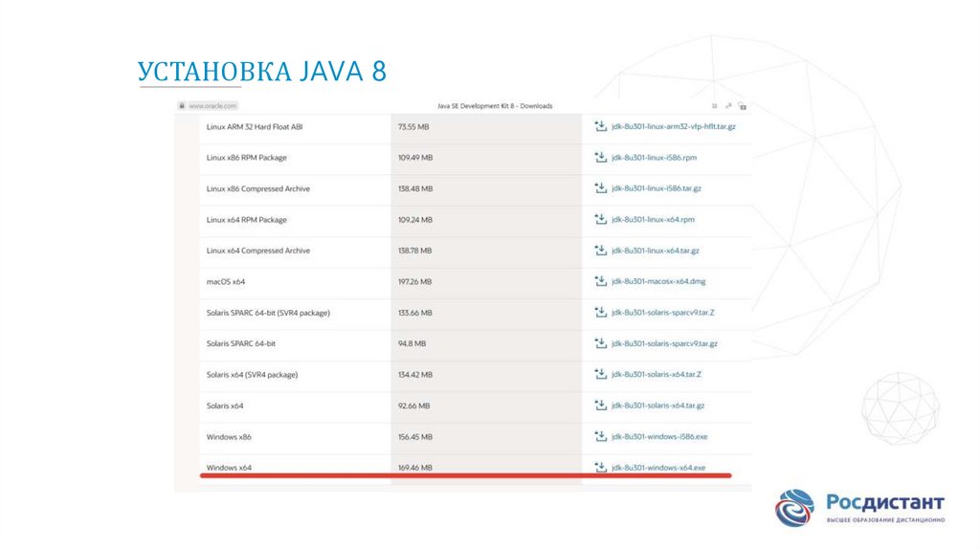Click download icon beside jdk-8u301-windows-i586.exe
Screen dimensions: 980x549
pyautogui.click(x=601, y=436)
